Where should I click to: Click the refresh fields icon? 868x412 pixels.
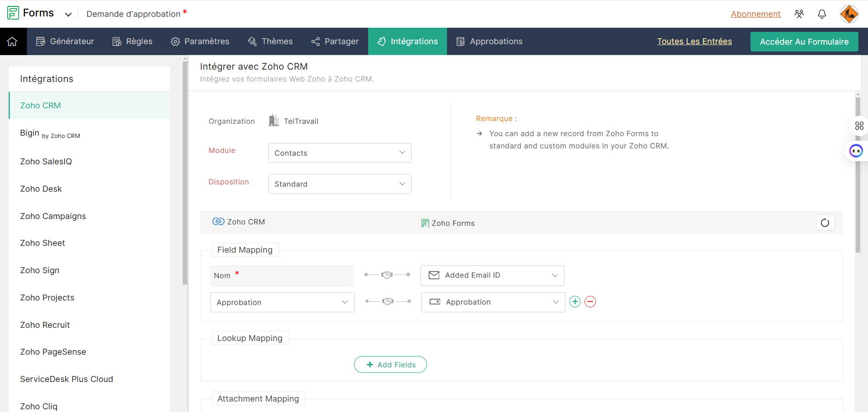pos(825,223)
